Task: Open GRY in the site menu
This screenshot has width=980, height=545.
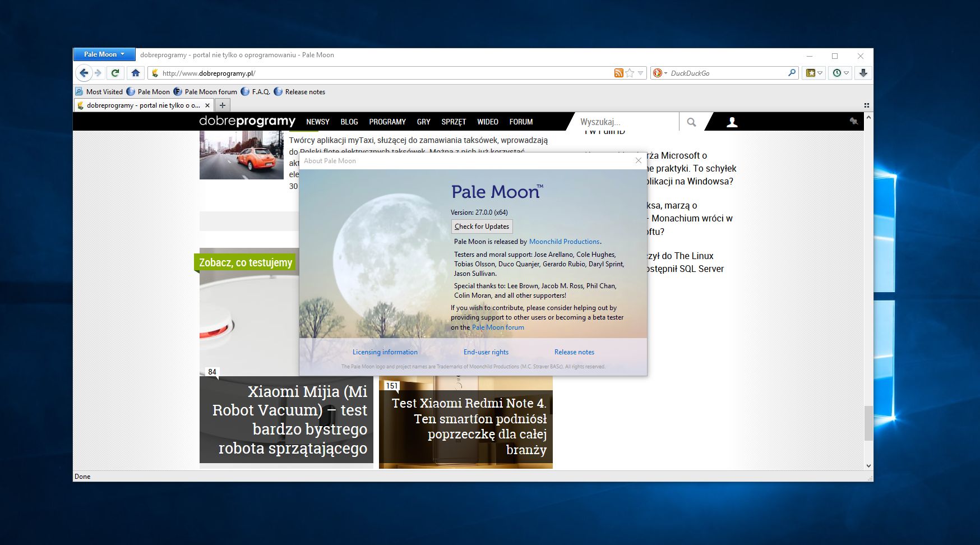Action: [x=424, y=122]
